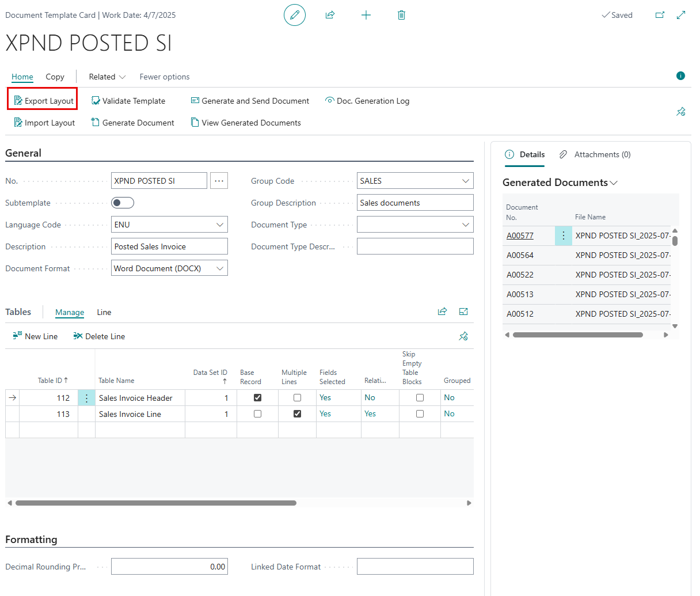Switch to the Attachments (0) tab
The width and height of the screenshot is (700, 596).
[595, 154]
